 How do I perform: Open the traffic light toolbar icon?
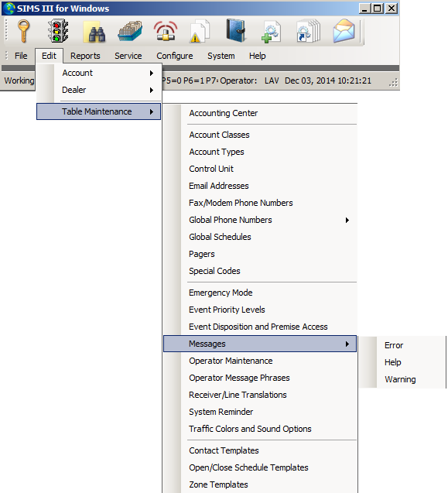tap(59, 31)
